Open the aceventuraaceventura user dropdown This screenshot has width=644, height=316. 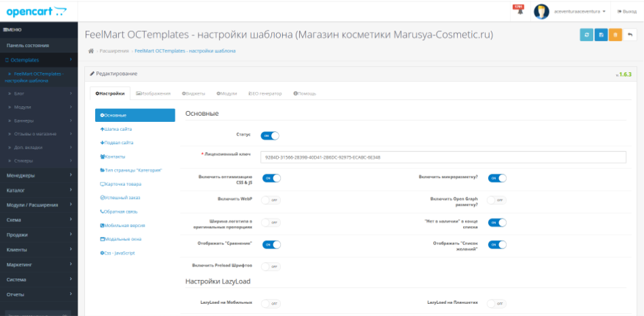click(579, 12)
